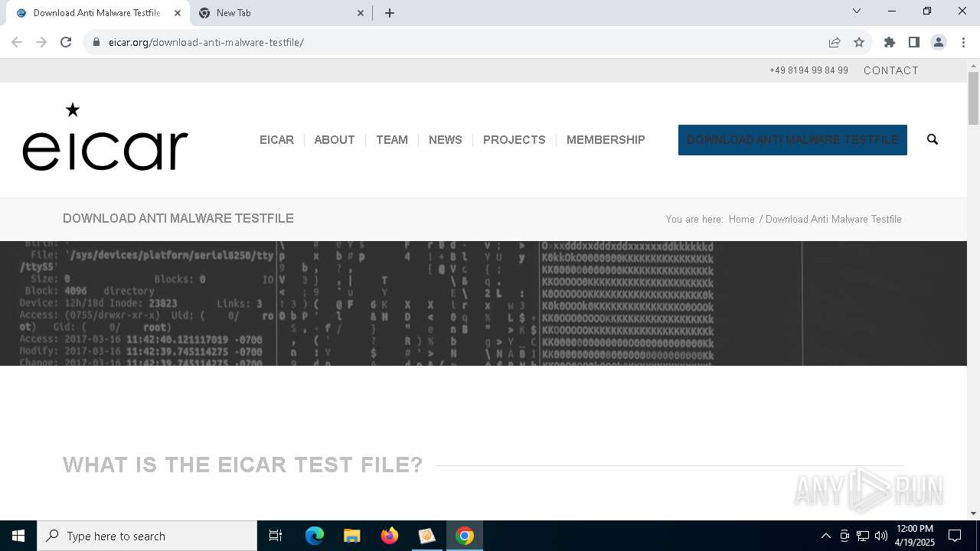Viewport: 980px width, 551px height.
Task: Open Task View in the taskbar
Action: pyautogui.click(x=276, y=536)
